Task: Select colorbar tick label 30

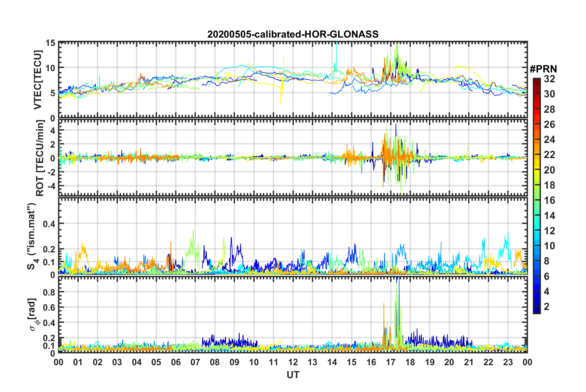Action: (x=549, y=94)
